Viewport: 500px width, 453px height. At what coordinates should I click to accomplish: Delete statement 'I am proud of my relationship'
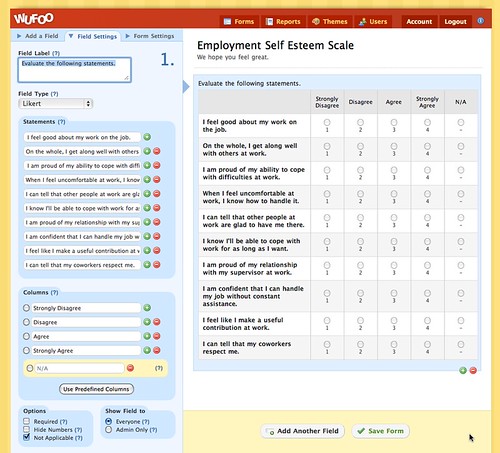[157, 222]
